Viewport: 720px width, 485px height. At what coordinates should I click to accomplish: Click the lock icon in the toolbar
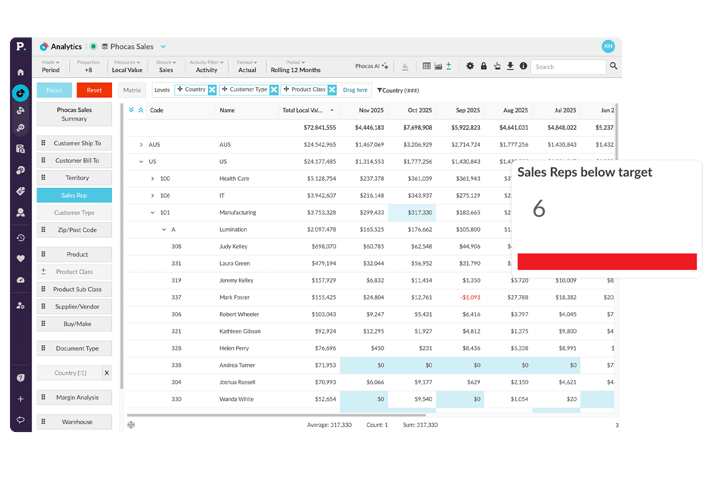(x=484, y=66)
